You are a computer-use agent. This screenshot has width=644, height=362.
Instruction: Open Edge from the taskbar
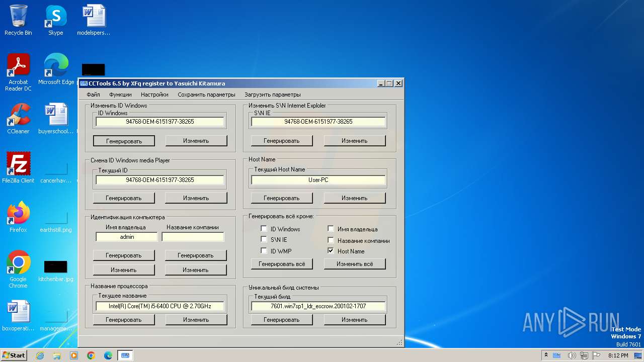(108, 355)
